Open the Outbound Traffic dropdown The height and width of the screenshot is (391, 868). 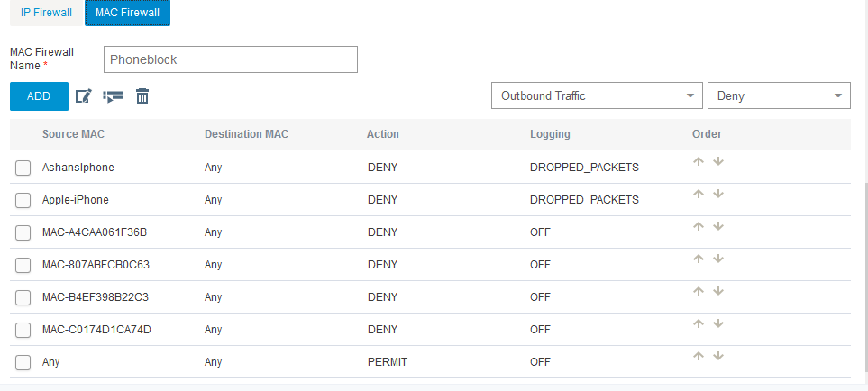596,95
